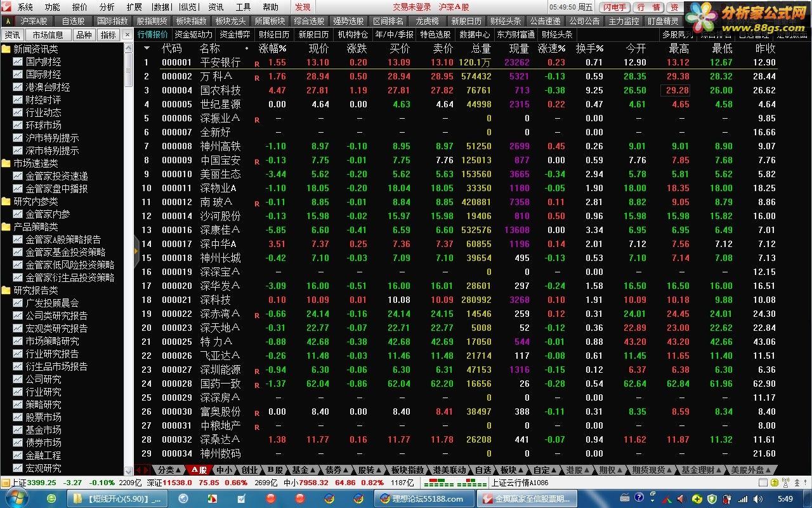Click the left red arrow before 分类 tab

138,470
